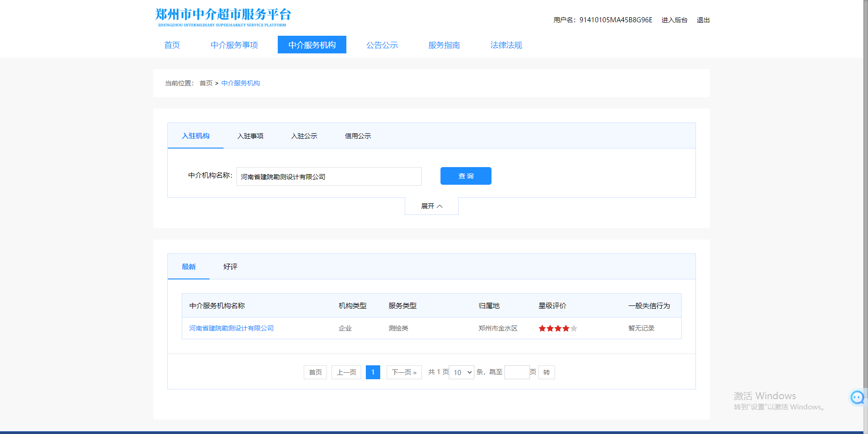Sort results by 好评 tab

coord(230,267)
